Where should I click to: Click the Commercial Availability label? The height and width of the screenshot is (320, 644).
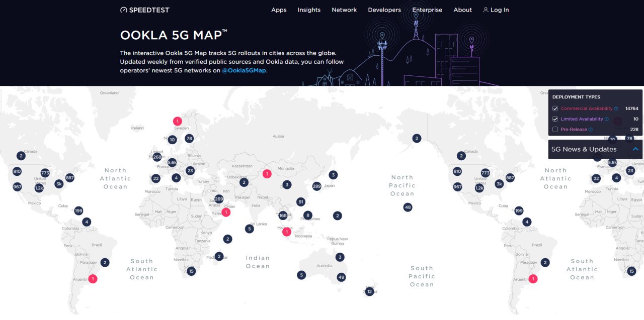click(x=587, y=109)
